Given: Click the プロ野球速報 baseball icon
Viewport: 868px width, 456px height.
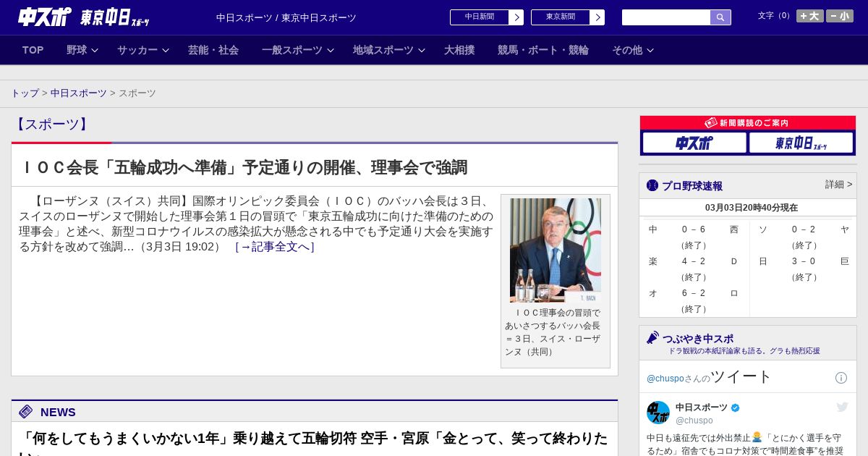Looking at the screenshot, I should (x=652, y=185).
